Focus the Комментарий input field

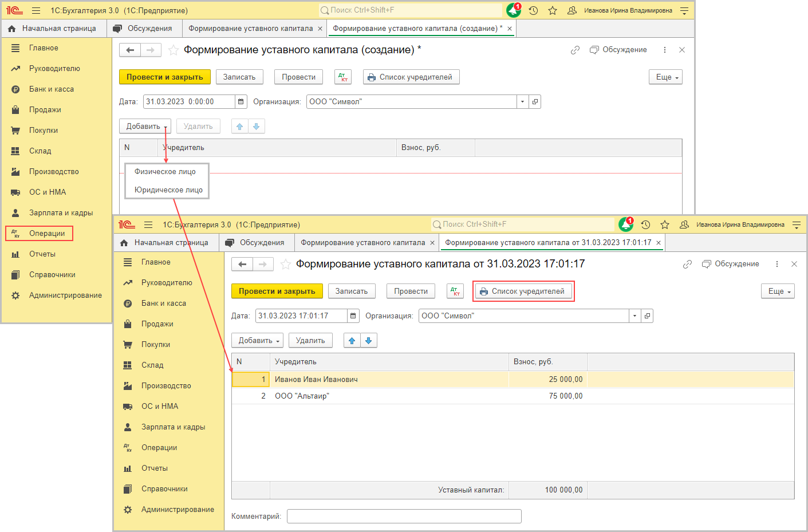coord(404,517)
